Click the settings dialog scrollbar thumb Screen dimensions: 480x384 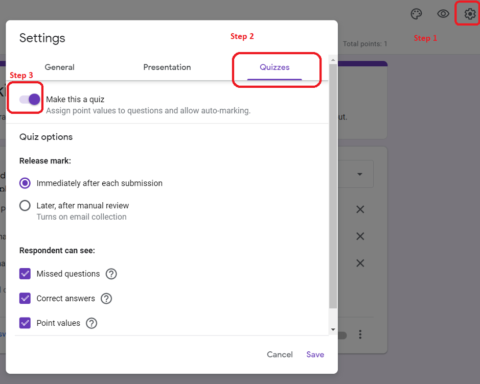click(x=333, y=186)
